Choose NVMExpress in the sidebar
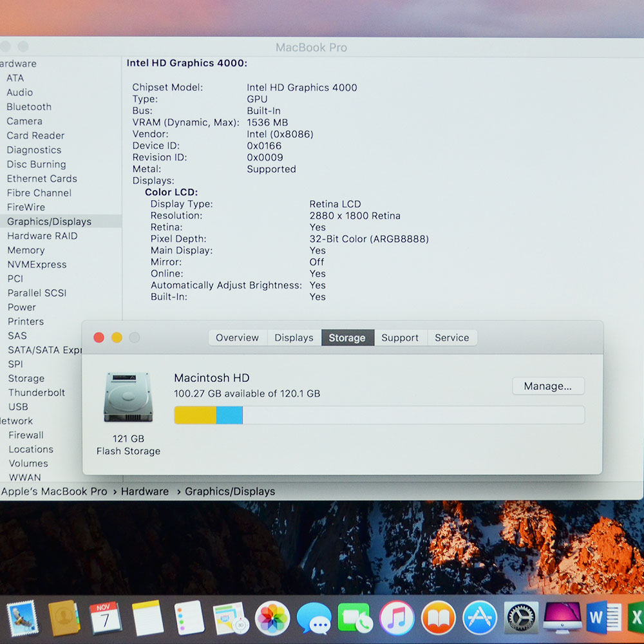This screenshot has height=644, width=644. tap(37, 265)
